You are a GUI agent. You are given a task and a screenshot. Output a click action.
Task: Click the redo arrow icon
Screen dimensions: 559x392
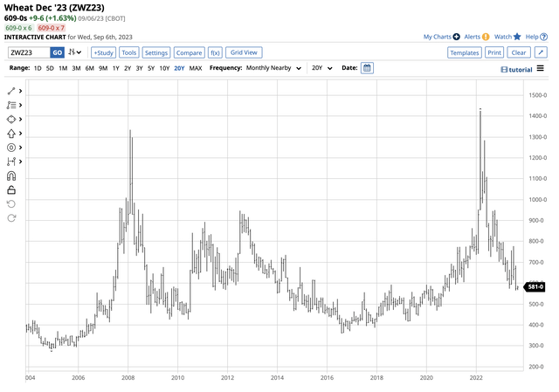point(11,218)
